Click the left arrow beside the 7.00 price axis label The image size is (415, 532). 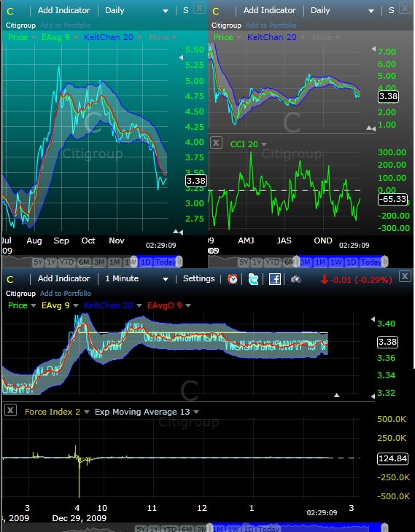point(373,49)
